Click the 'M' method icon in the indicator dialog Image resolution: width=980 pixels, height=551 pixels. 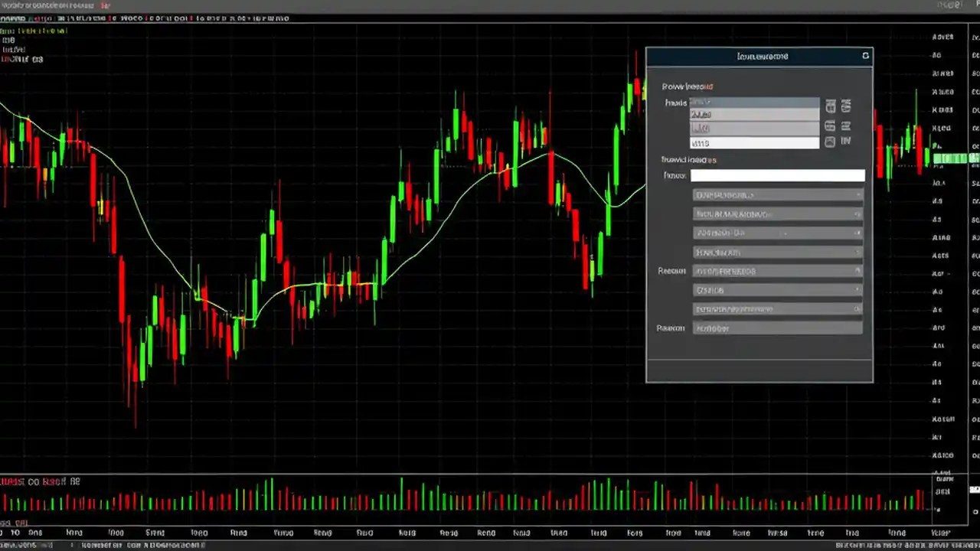point(846,142)
